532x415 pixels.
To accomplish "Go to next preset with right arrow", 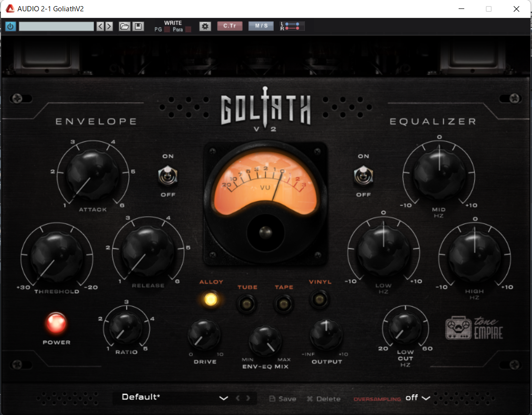I will 109,26.
